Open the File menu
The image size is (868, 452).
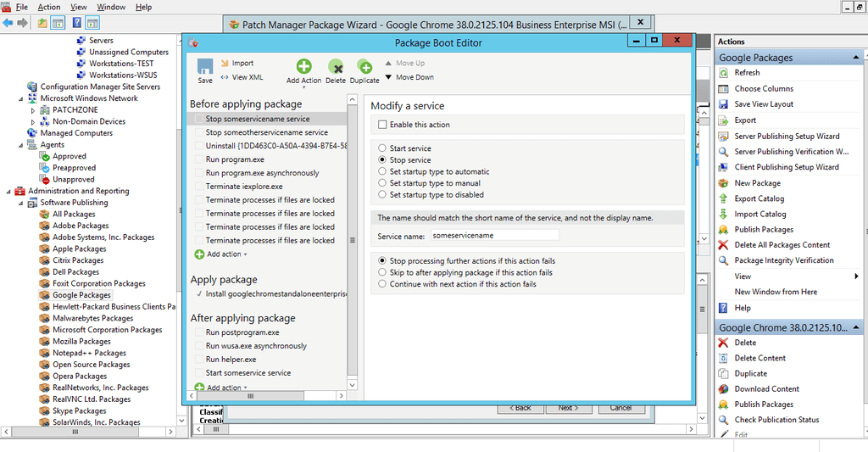click(22, 7)
